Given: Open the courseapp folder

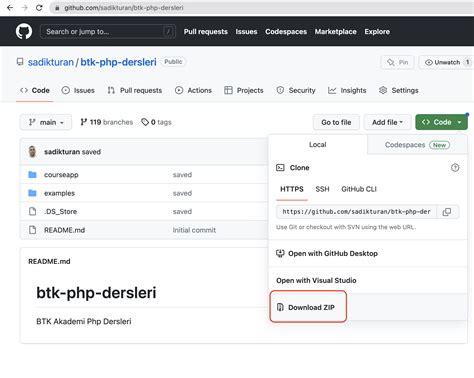Looking at the screenshot, I should coord(61,175).
